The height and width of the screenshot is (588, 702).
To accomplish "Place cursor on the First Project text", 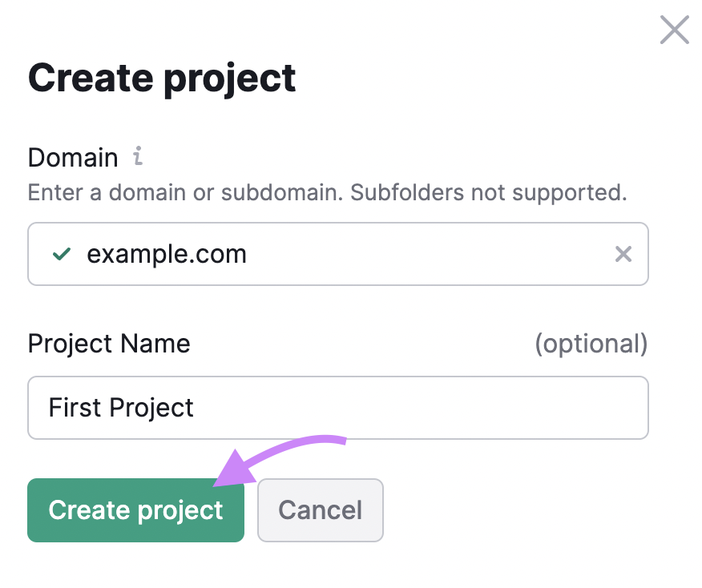I will (x=121, y=408).
